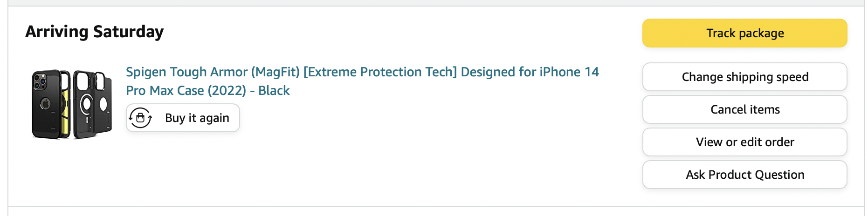
Task: Click "Pro Max Case (2022) - Black" link text
Action: tap(208, 90)
